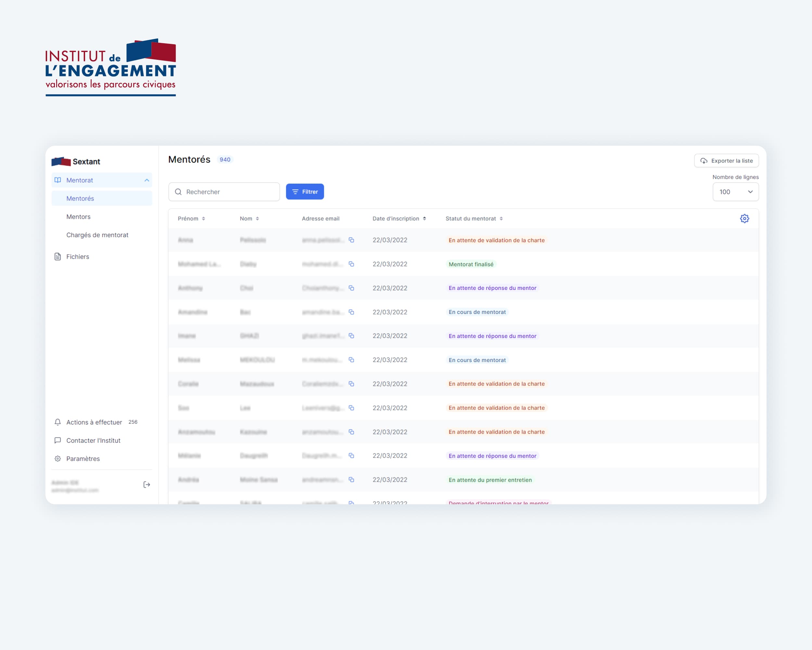Viewport: 812px width, 650px height.
Task: Click the logout icon
Action: point(147,485)
